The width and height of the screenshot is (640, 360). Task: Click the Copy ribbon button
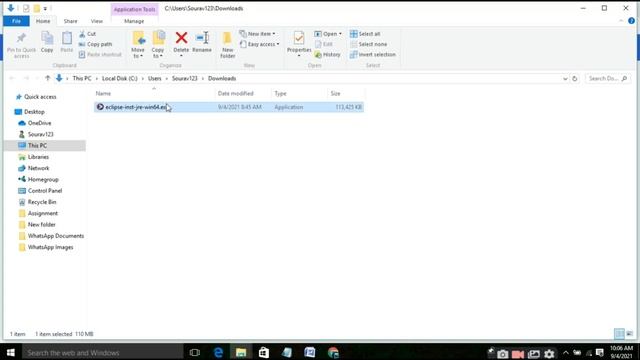(47, 42)
